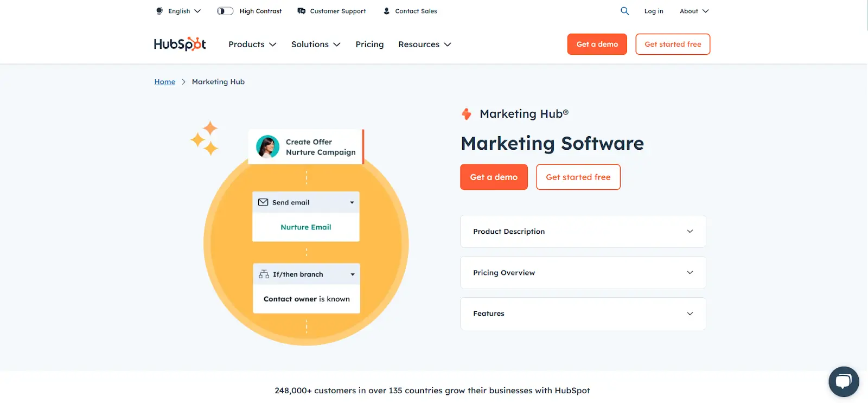Click Get started free in the header
The width and height of the screenshot is (868, 403).
[673, 44]
